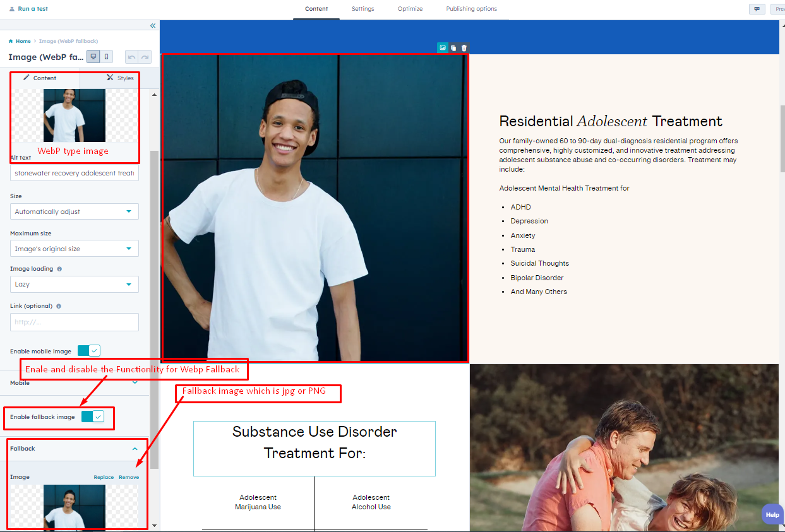Select Remove for the fallback image
The height and width of the screenshot is (532, 785).
click(x=129, y=477)
